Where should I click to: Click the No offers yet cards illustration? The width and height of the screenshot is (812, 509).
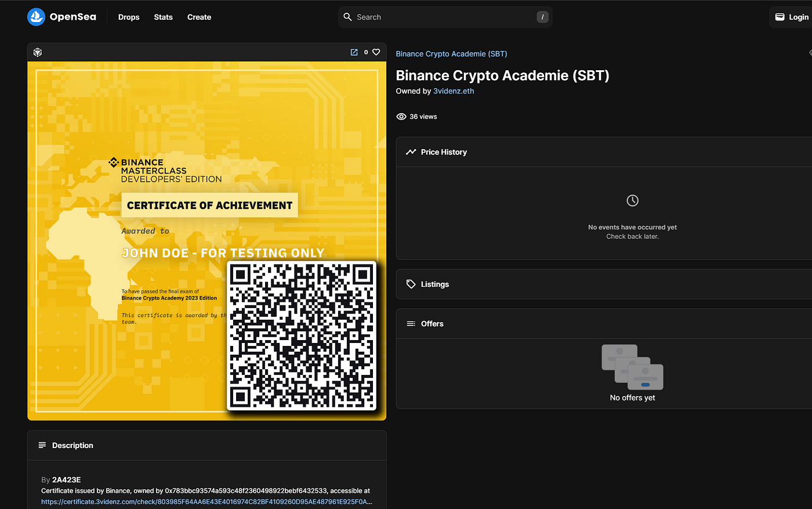tap(632, 367)
